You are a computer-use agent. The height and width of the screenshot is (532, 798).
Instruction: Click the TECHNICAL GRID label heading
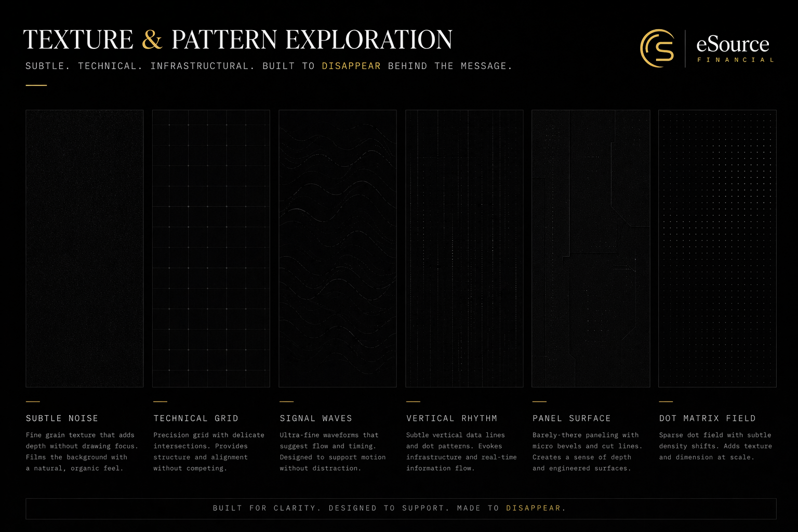[x=195, y=418]
